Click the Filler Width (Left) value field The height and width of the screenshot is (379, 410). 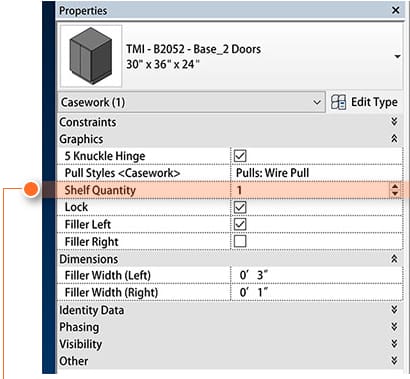tap(317, 275)
